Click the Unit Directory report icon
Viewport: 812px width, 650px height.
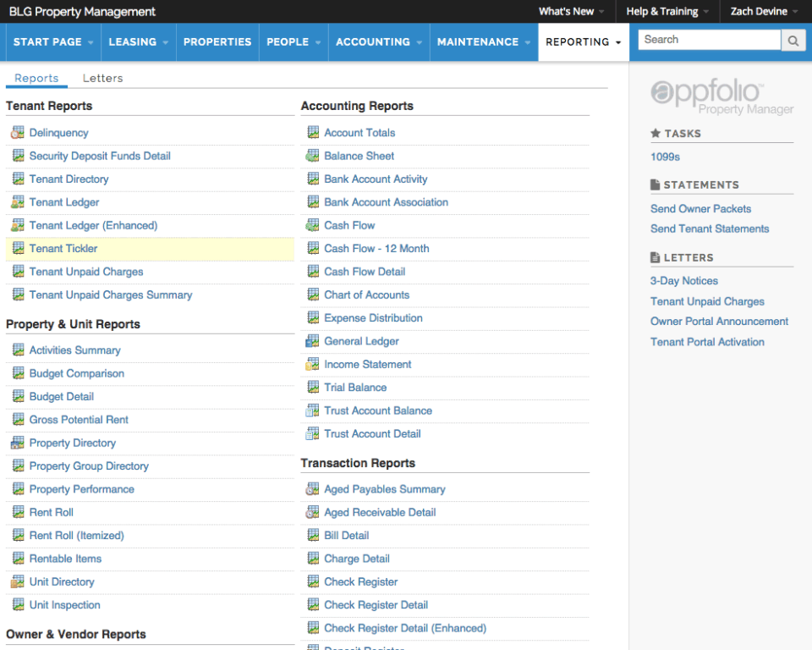coord(18,582)
